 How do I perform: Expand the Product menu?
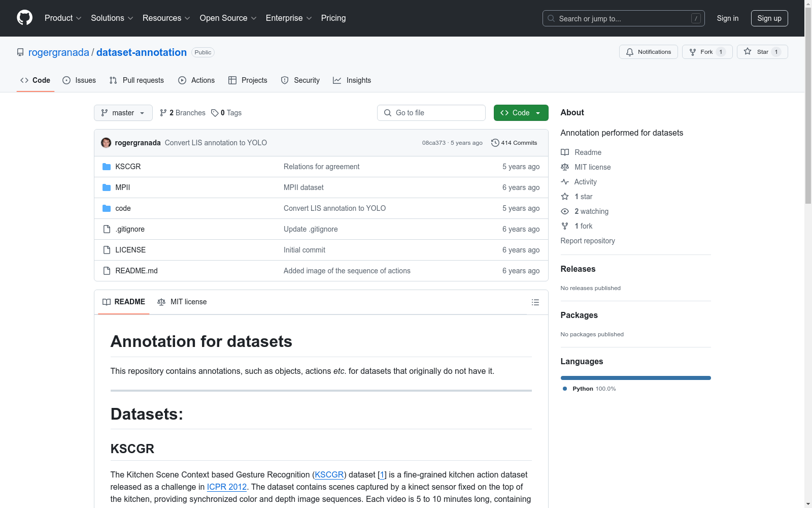tap(63, 18)
